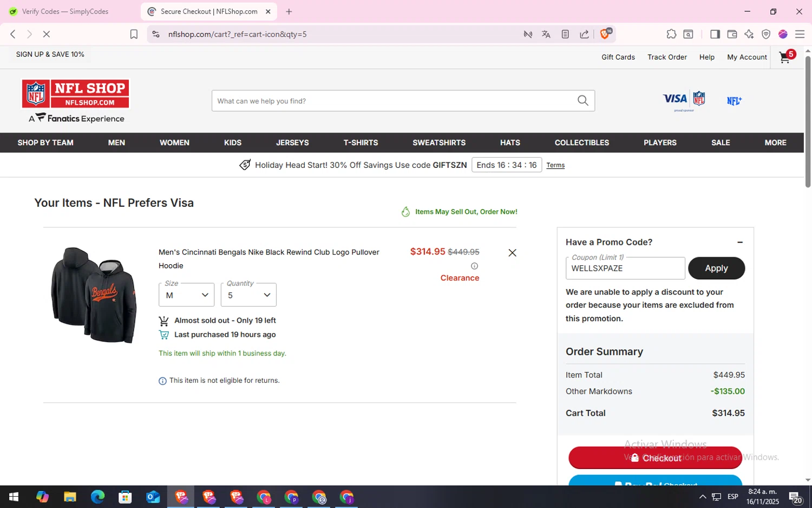The image size is (812, 508).
Task: Click the Bengals hoodie product title
Action: click(269, 259)
